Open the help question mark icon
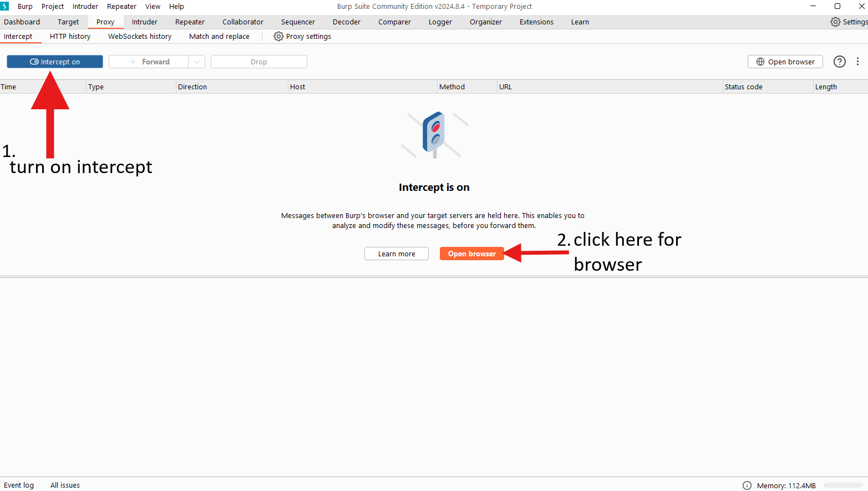This screenshot has width=868, height=491. pyautogui.click(x=840, y=62)
